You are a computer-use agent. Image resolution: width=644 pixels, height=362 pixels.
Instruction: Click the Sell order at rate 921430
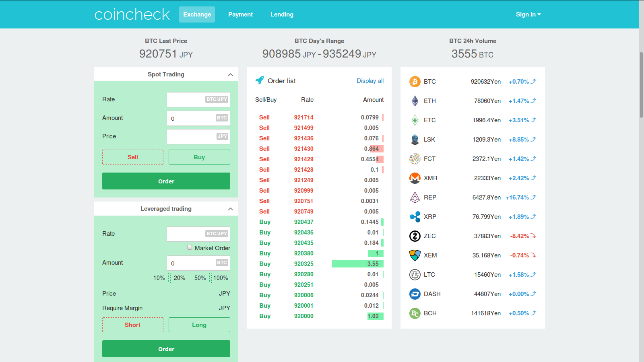point(319,149)
